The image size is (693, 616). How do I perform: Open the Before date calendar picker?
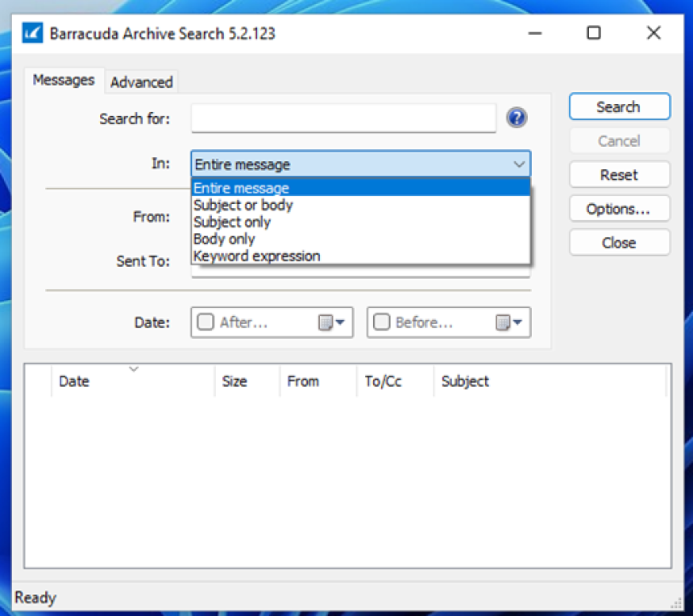[508, 323]
